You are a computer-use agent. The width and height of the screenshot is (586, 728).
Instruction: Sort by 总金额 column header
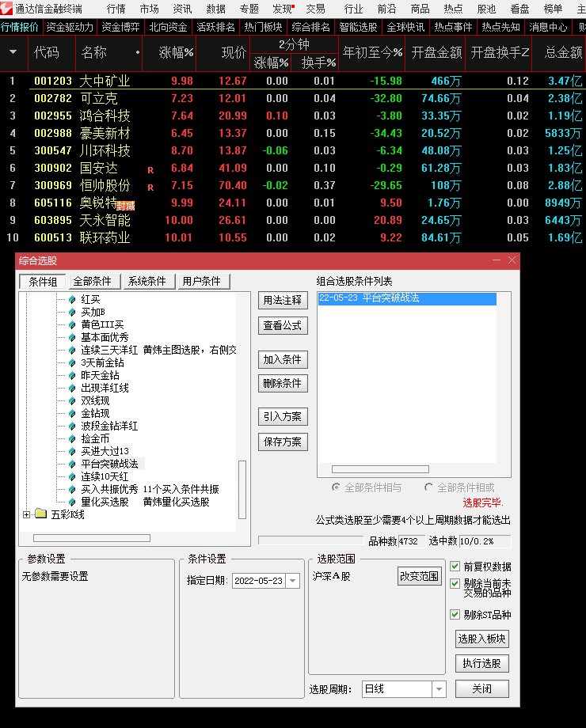(x=563, y=52)
